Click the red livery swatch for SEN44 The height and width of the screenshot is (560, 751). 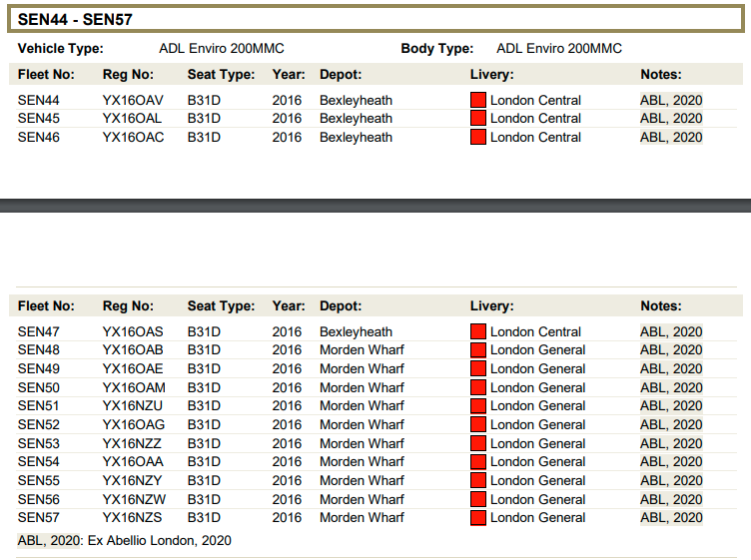coord(477,100)
